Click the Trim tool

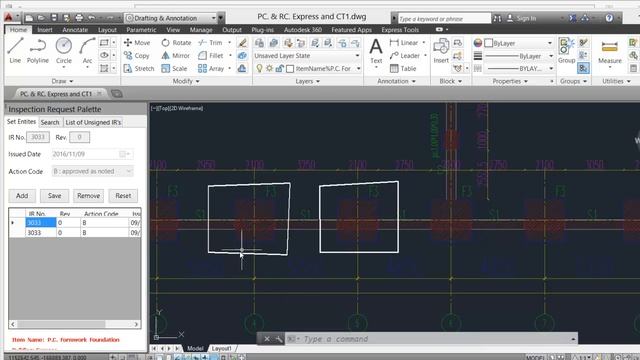[210, 42]
